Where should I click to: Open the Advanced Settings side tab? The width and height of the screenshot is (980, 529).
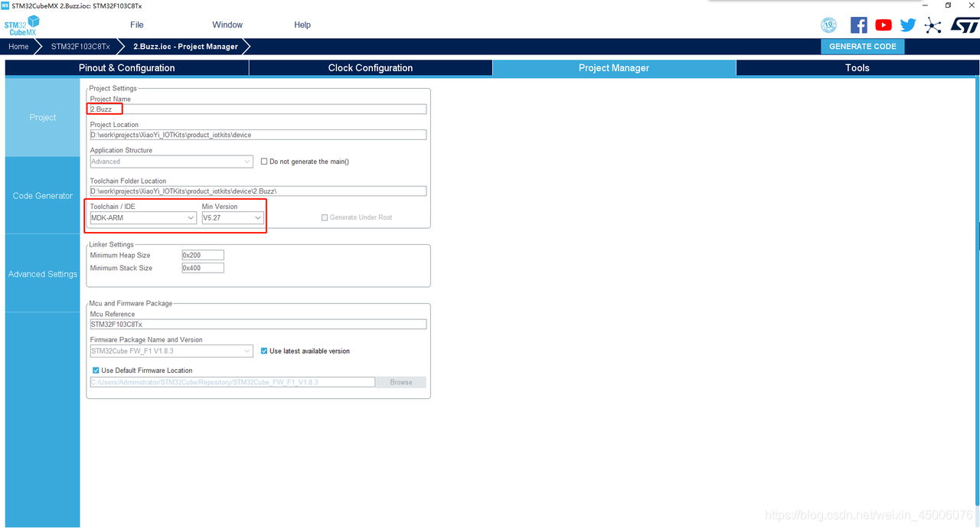tap(43, 274)
